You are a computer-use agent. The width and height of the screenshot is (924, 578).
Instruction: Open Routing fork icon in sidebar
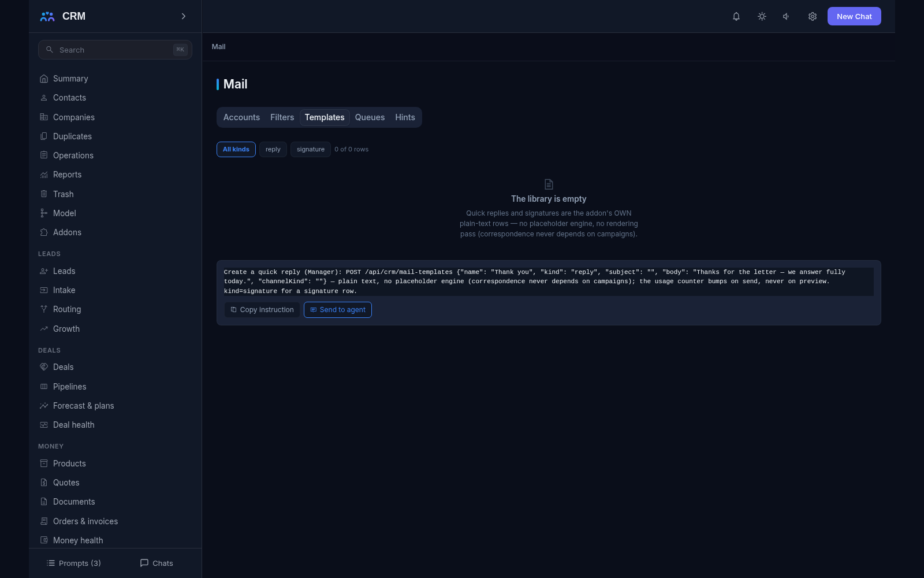pos(44,309)
